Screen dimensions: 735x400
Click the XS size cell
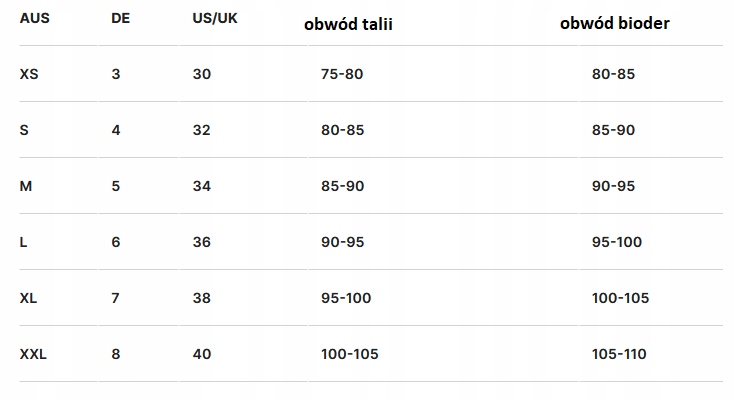(29, 74)
